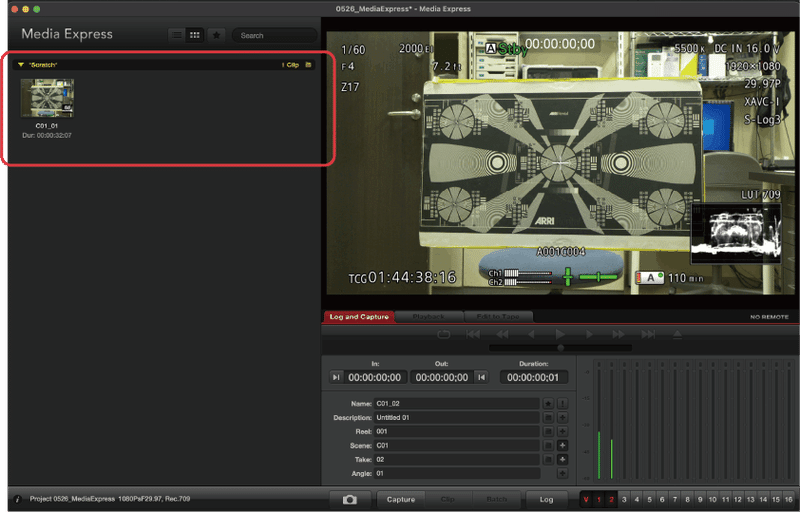
Task: Step back one frame
Action: pos(532,335)
